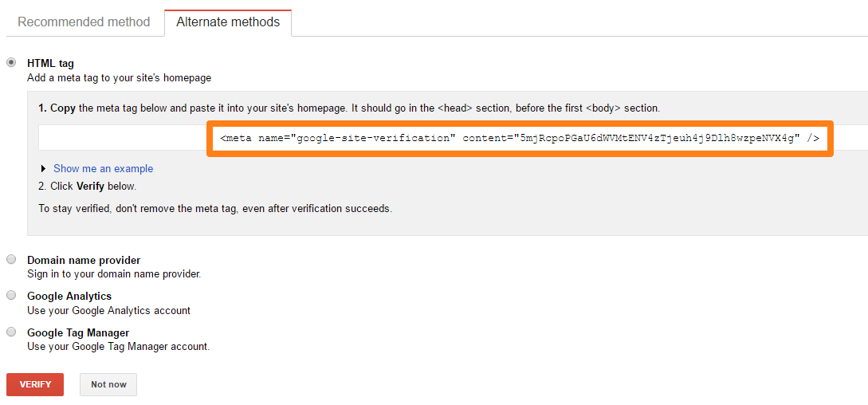The height and width of the screenshot is (405, 868).
Task: Click the Add a meta tag description
Action: point(119,78)
